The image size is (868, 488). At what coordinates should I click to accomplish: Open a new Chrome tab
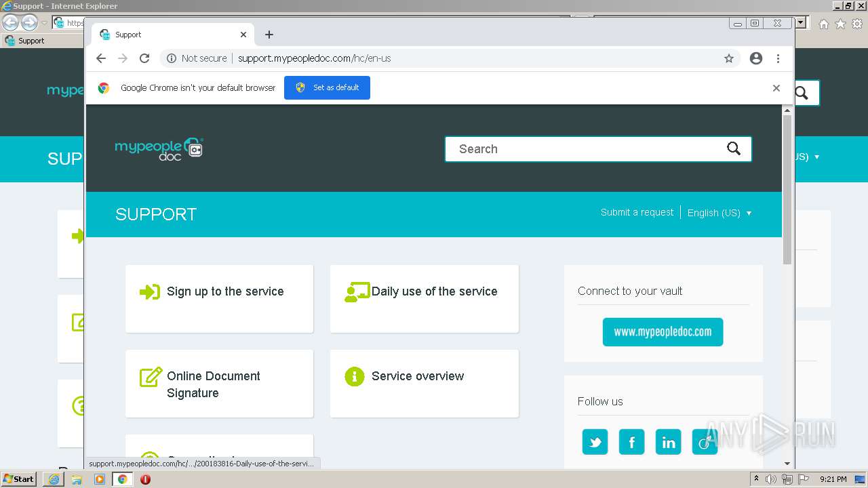coord(269,35)
